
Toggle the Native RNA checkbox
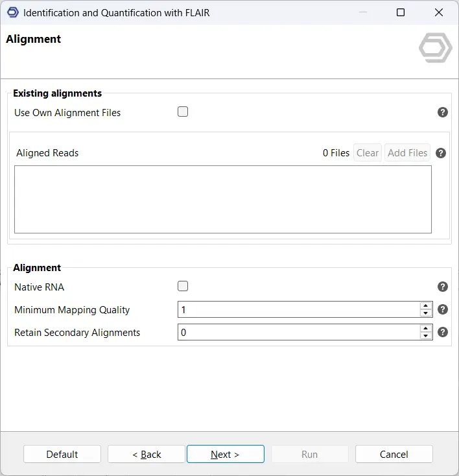tap(183, 287)
